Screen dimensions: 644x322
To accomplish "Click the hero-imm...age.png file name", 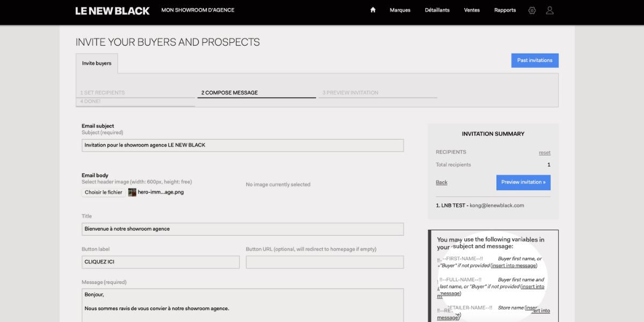I will 160,192.
